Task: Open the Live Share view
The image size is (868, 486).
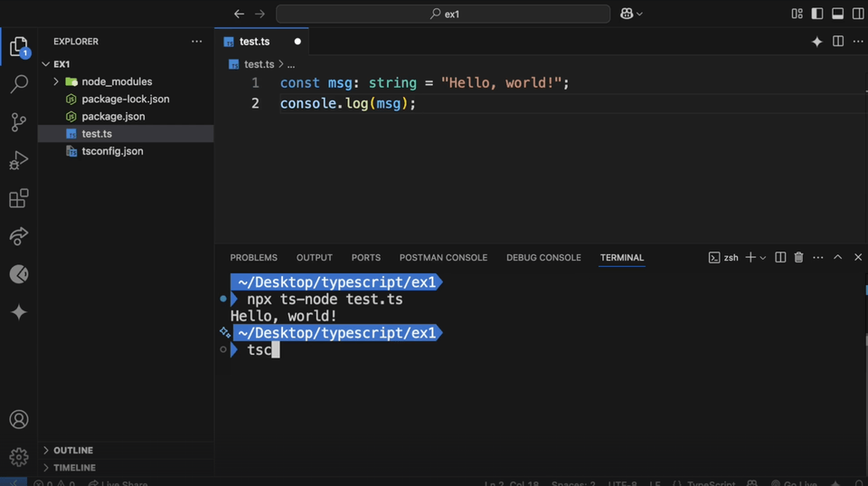Action: 19,236
